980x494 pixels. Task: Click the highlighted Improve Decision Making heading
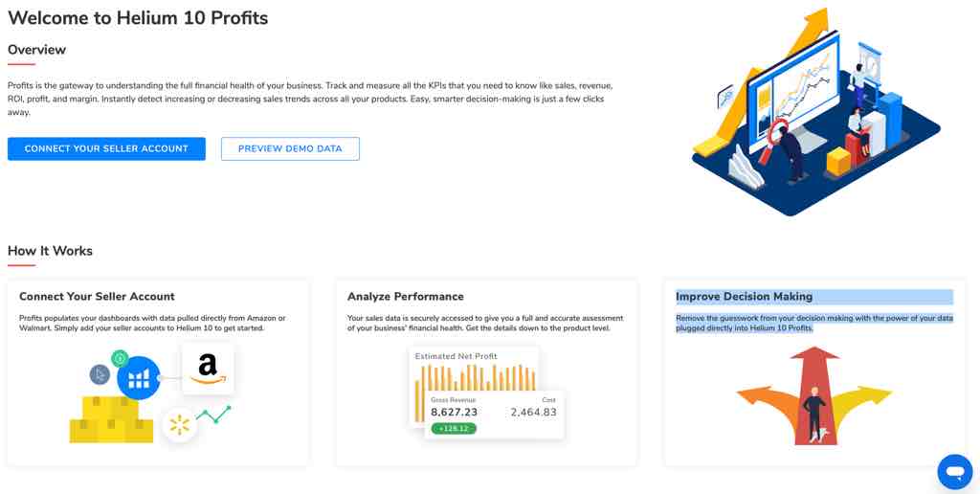pos(745,297)
